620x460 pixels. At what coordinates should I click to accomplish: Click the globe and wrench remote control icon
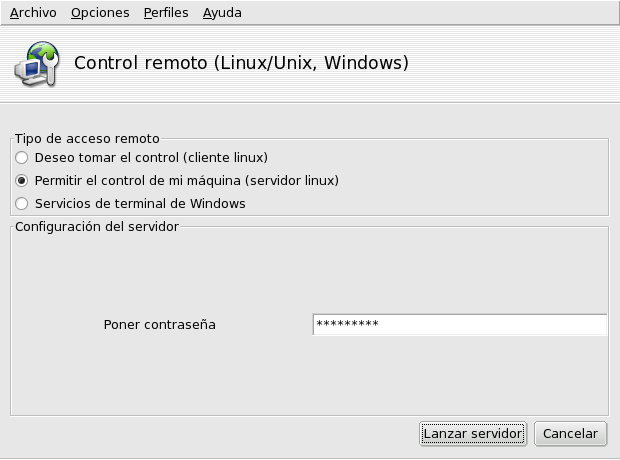coord(37,64)
